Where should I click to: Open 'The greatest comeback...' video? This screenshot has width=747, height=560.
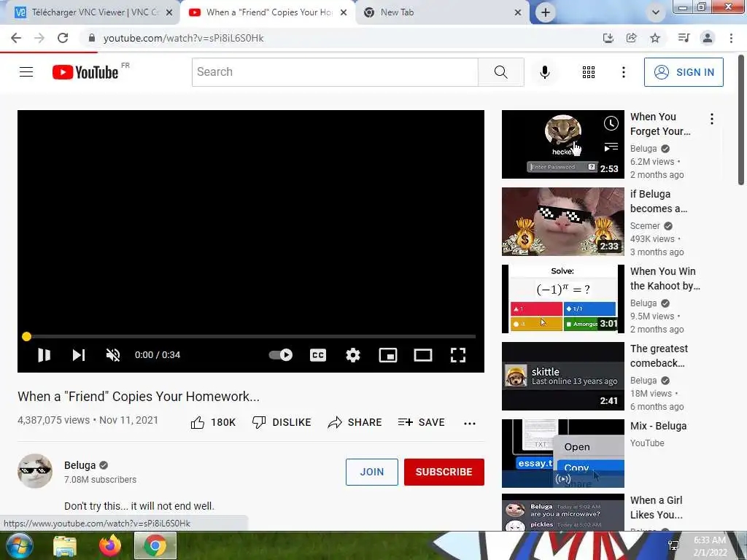point(562,376)
